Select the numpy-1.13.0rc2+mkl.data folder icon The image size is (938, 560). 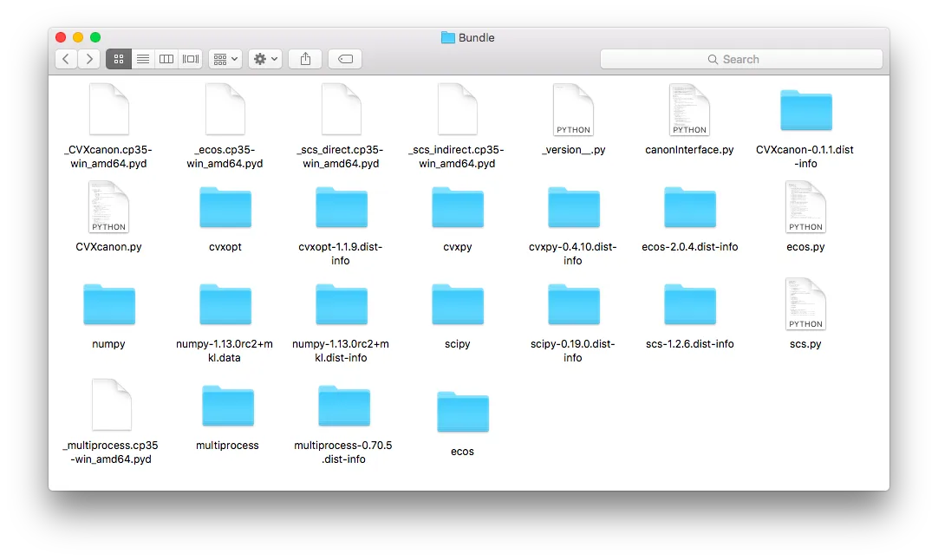click(225, 304)
